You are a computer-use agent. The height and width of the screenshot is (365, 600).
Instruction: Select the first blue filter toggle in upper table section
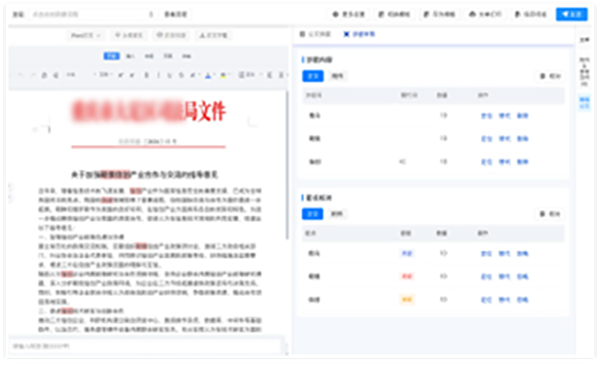tap(313, 76)
